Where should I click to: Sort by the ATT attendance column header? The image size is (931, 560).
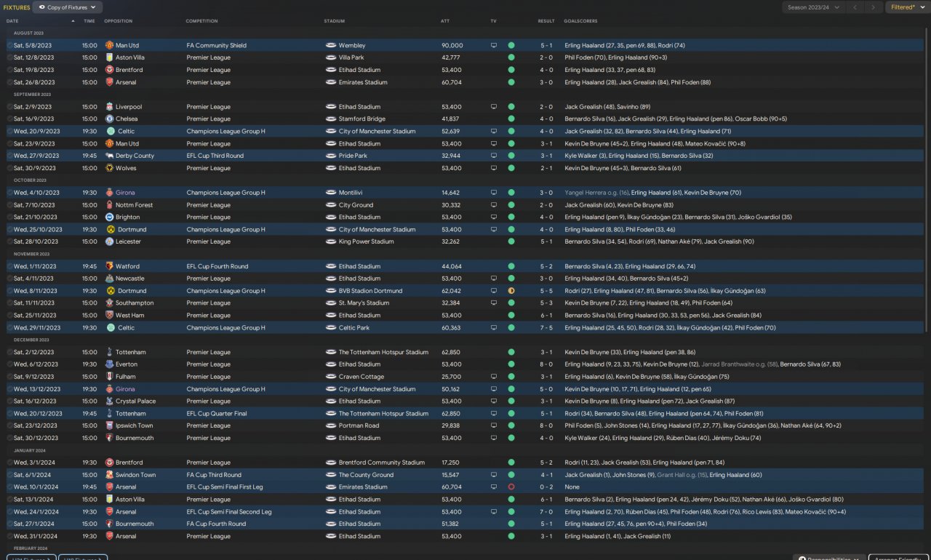(x=445, y=21)
